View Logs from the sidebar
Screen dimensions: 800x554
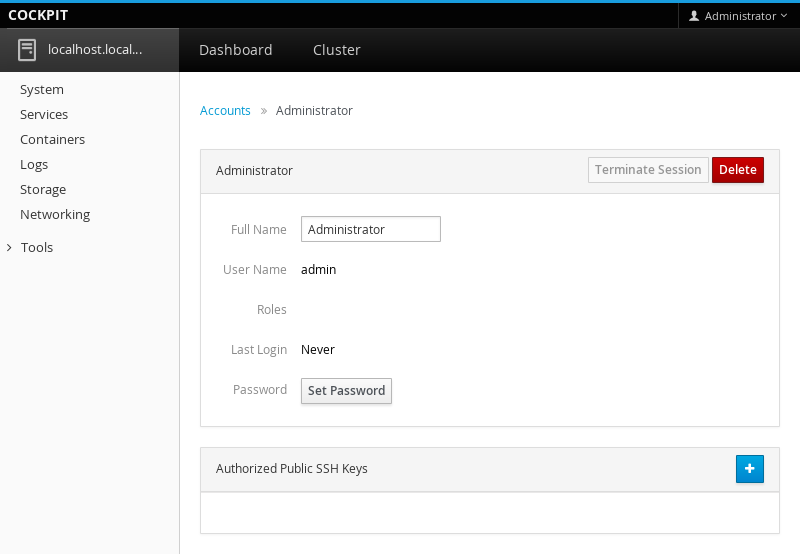tap(34, 164)
